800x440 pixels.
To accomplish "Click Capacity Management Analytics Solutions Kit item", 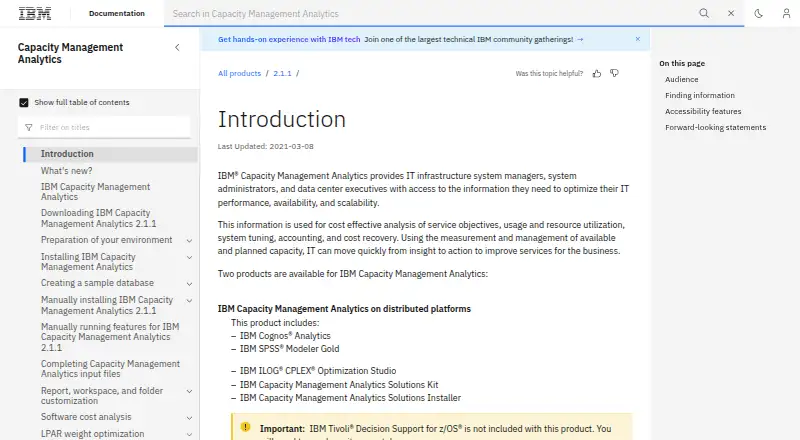I will pos(339,385).
